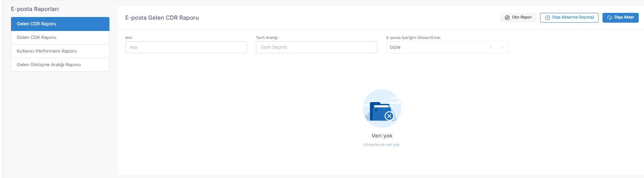The height and width of the screenshot is (178, 644).
Task: Select the Gelen CDR Raporu menu item
Action: point(60,24)
